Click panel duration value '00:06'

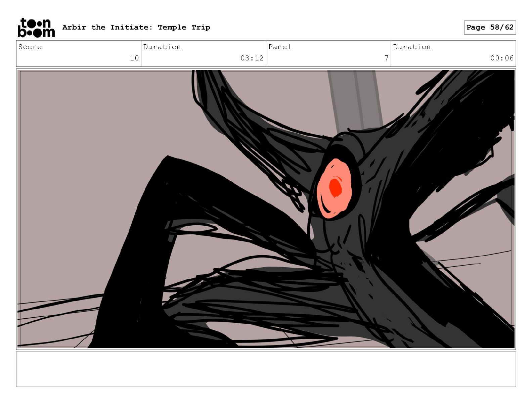pos(502,58)
